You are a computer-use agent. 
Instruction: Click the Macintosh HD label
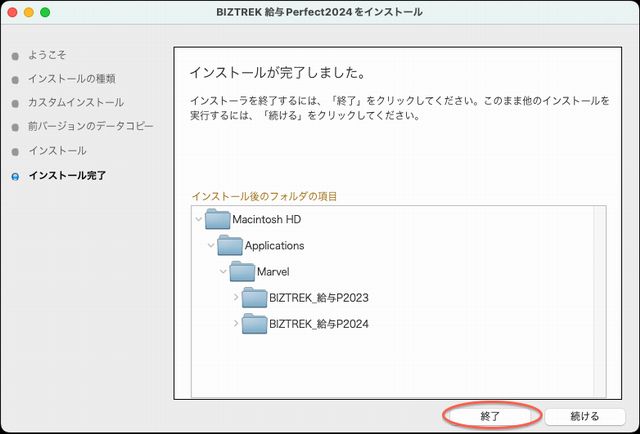(267, 220)
